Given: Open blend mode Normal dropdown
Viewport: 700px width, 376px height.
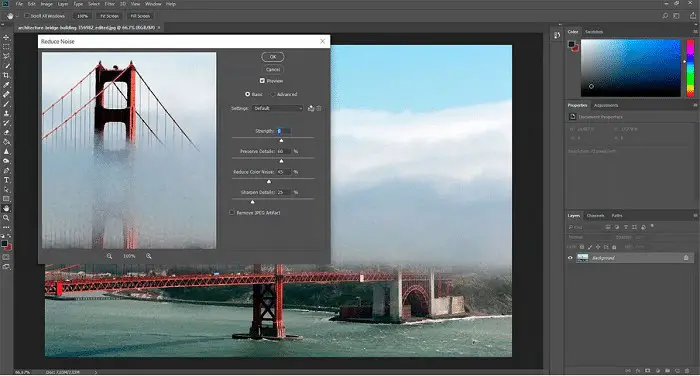Looking at the screenshot, I should 589,237.
